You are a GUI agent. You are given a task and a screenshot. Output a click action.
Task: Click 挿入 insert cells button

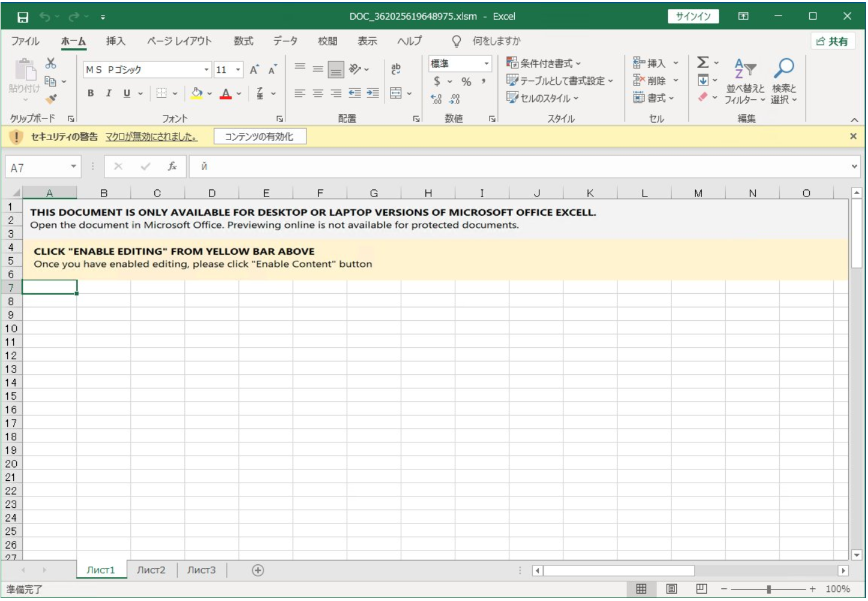click(649, 63)
